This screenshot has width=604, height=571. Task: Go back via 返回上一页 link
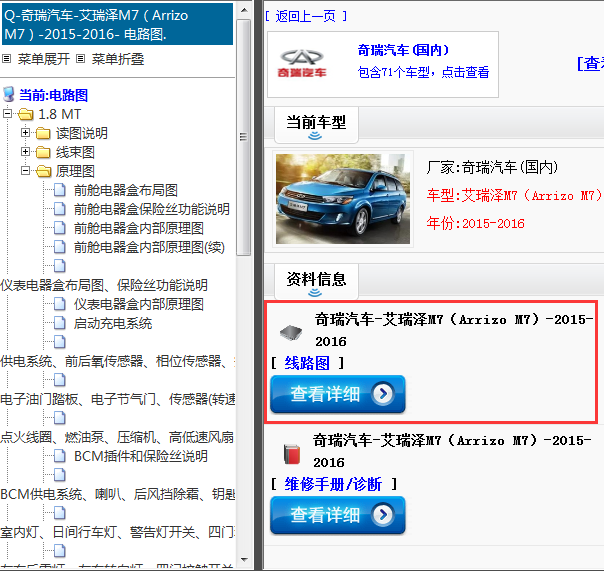306,16
